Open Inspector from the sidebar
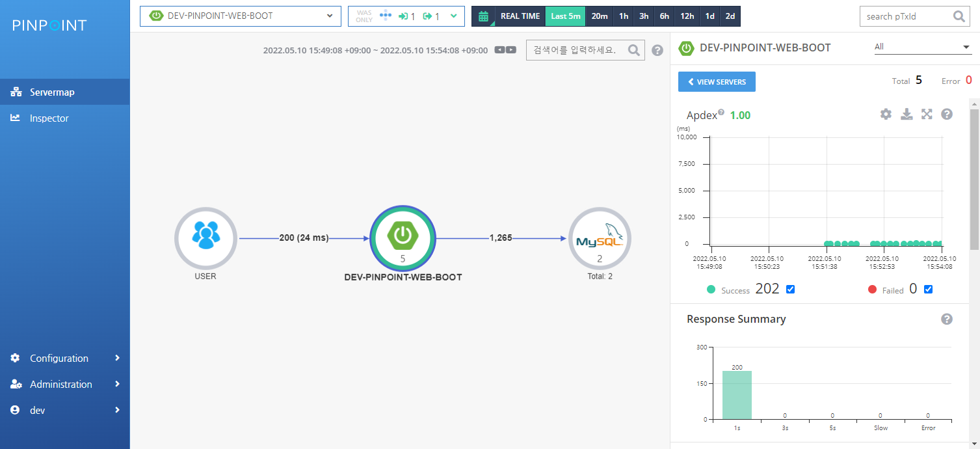 tap(49, 118)
